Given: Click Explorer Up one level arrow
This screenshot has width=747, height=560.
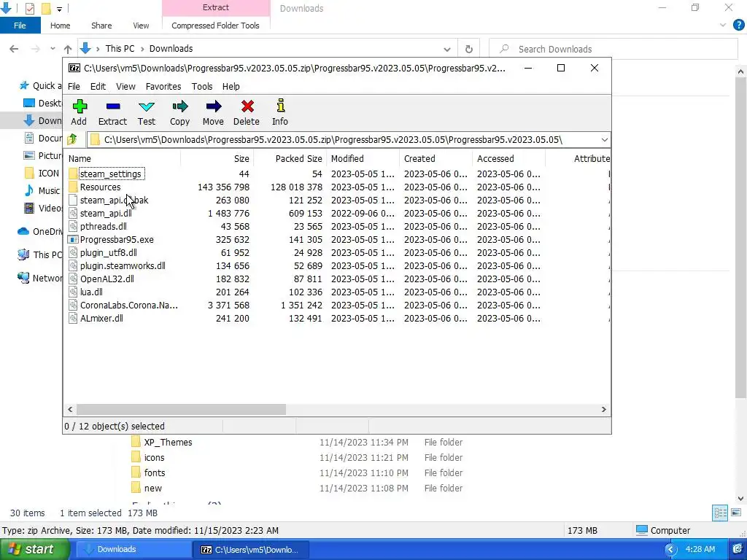Looking at the screenshot, I should pyautogui.click(x=68, y=49).
